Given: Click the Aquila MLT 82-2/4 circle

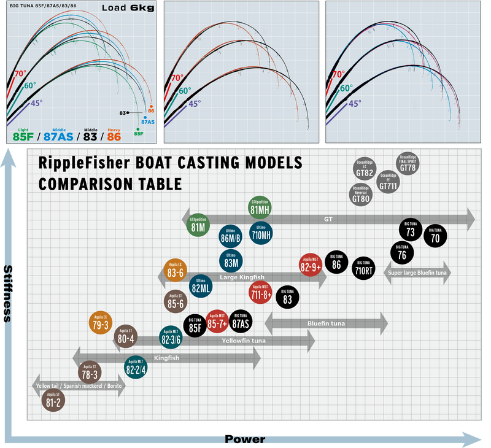Looking at the screenshot, I should pyautogui.click(x=136, y=367).
